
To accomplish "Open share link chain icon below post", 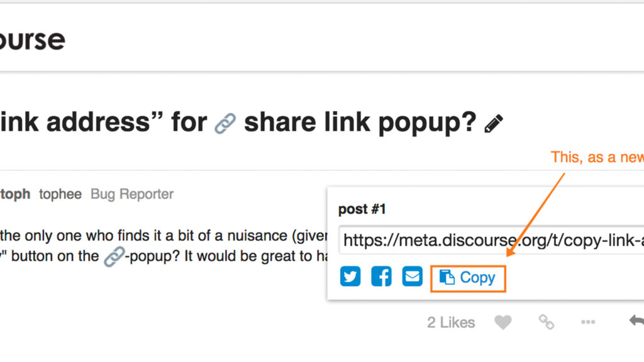I will pos(547,322).
